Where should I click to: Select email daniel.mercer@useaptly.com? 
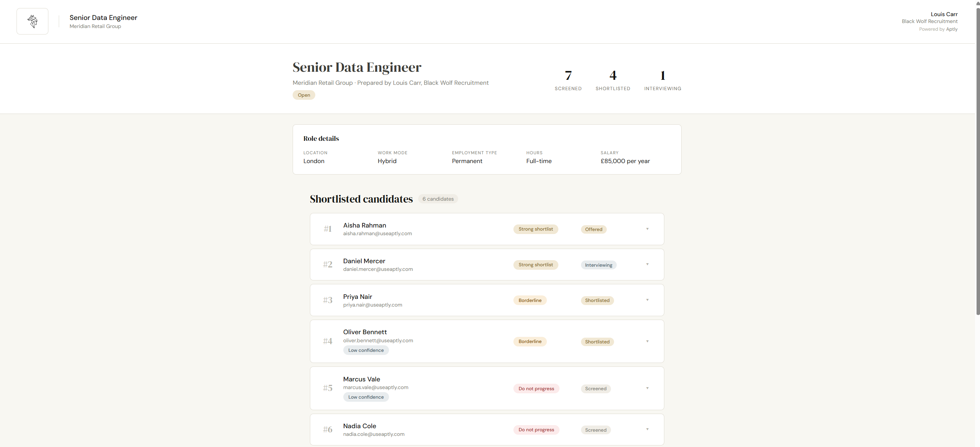coord(378,269)
